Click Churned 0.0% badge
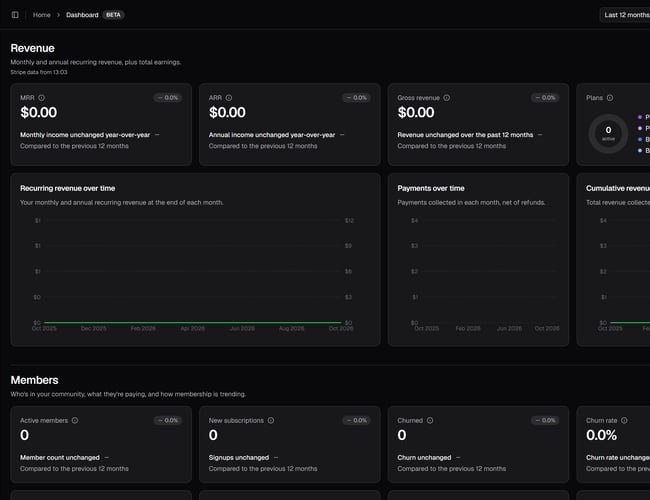The image size is (650, 500). coord(545,420)
